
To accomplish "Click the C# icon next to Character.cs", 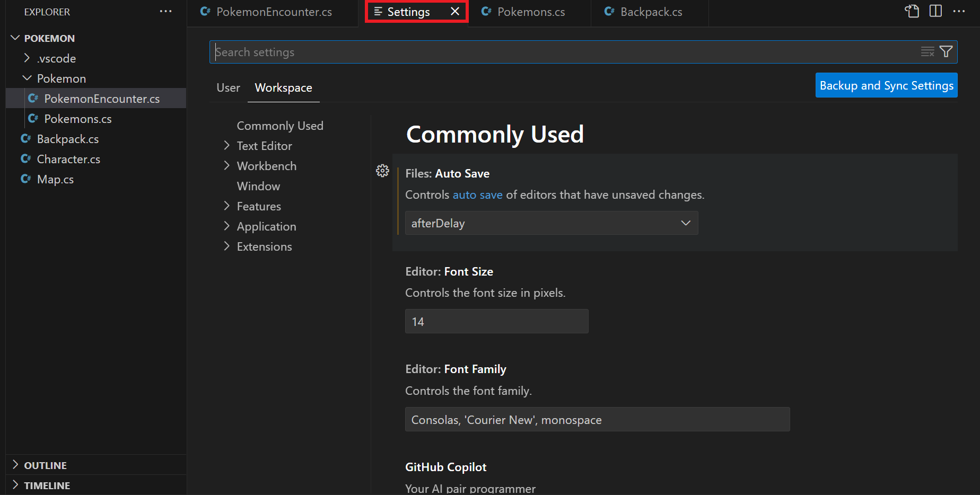I will click(x=26, y=158).
